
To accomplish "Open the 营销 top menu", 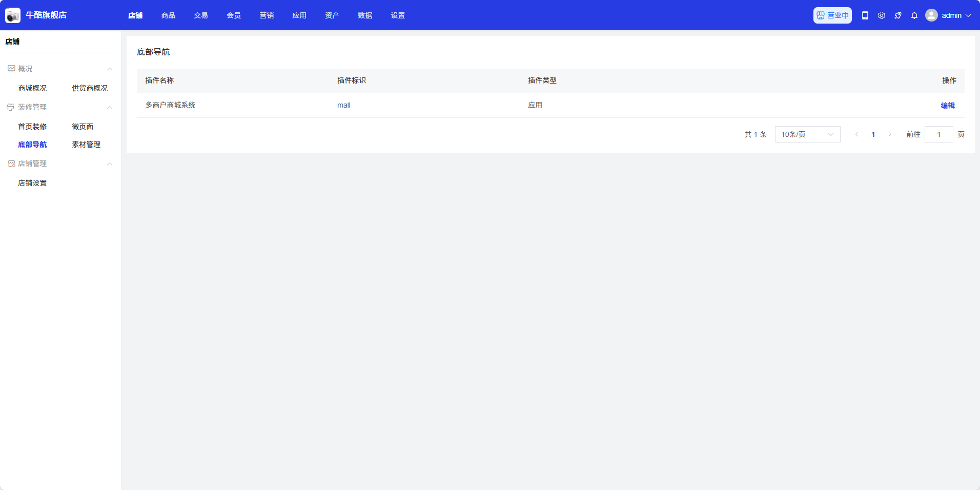I will pos(267,15).
